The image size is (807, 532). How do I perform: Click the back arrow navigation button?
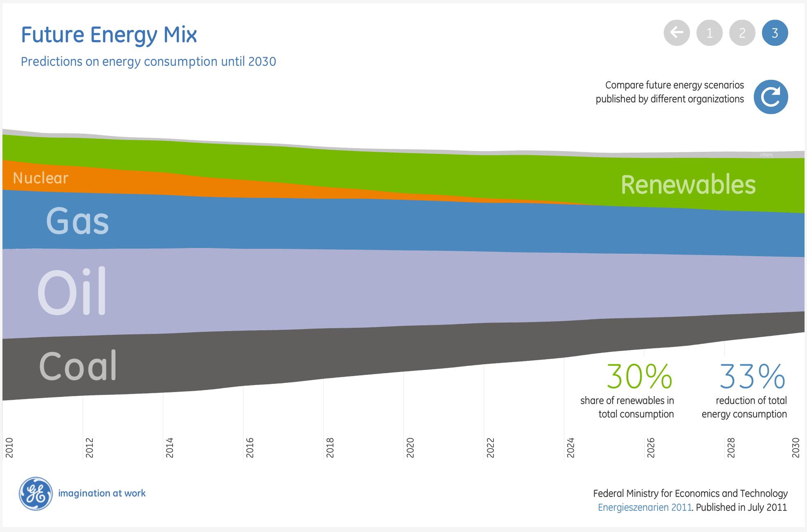pyautogui.click(x=676, y=33)
